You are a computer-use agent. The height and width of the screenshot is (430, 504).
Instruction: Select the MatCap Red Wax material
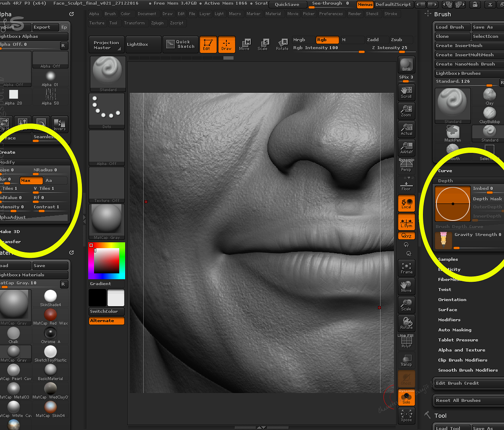pyautogui.click(x=50, y=317)
